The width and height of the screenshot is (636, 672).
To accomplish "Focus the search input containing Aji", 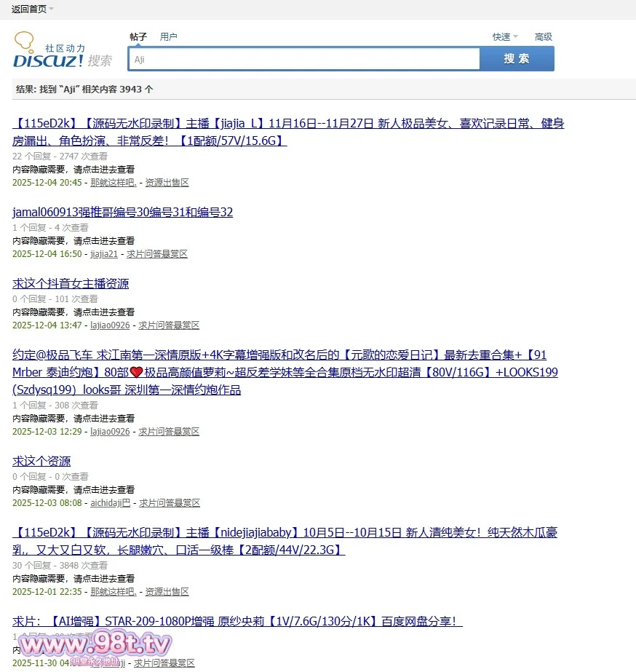I will pos(303,59).
